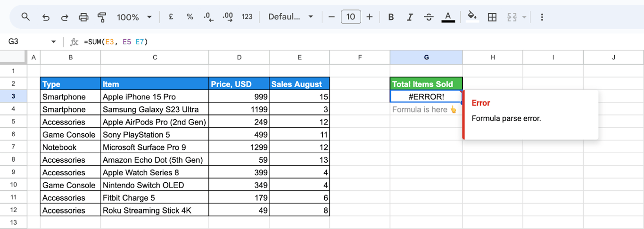
Task: Select column E header
Action: 299,57
